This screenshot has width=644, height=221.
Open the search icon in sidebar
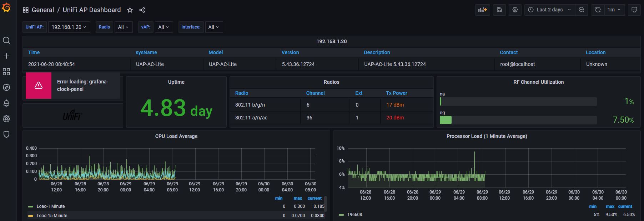pyautogui.click(x=6, y=40)
